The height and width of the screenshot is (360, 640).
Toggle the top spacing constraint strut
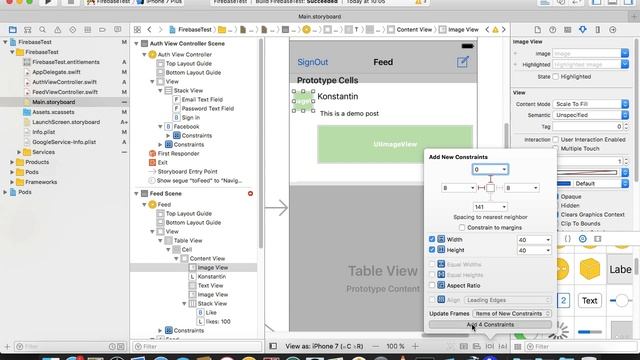(490, 179)
